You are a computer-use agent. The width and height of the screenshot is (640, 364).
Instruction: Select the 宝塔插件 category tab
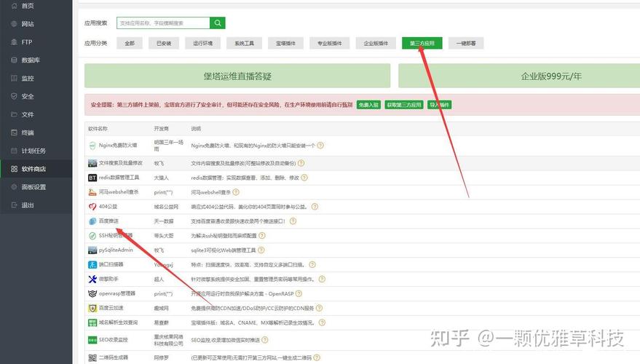(x=285, y=43)
